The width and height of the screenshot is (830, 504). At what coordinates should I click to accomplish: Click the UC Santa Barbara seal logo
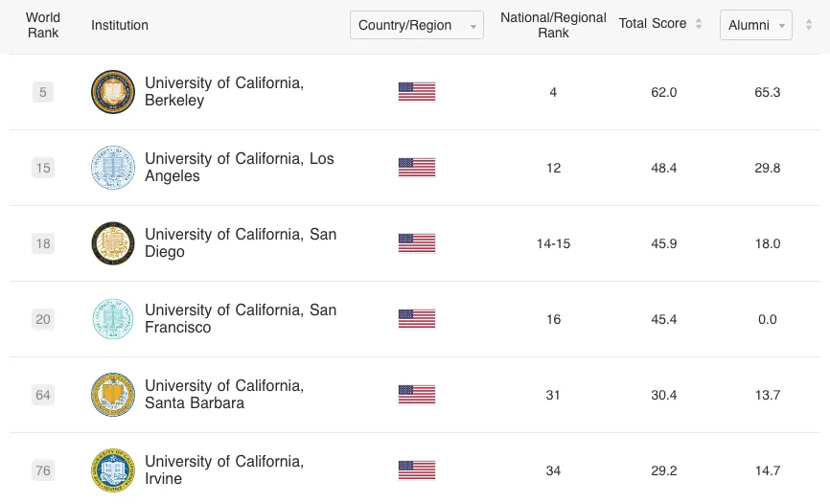113,395
